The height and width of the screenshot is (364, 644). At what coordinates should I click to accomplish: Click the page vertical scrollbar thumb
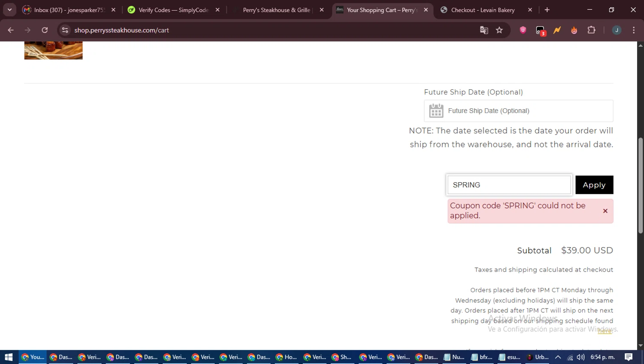(641, 186)
